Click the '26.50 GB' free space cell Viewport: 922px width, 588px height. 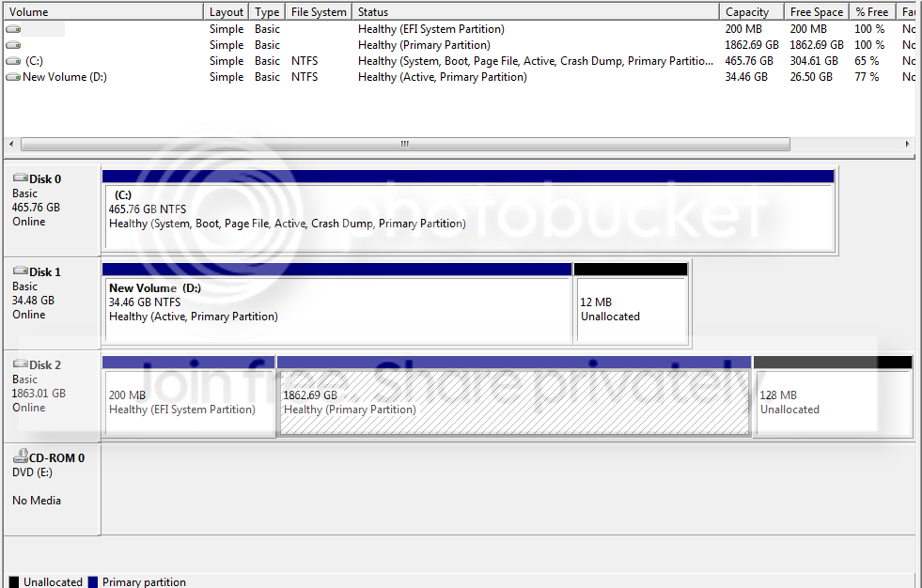click(x=811, y=77)
